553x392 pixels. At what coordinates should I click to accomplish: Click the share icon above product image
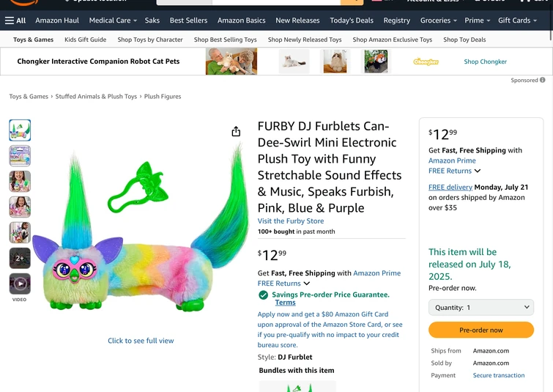pyautogui.click(x=236, y=132)
